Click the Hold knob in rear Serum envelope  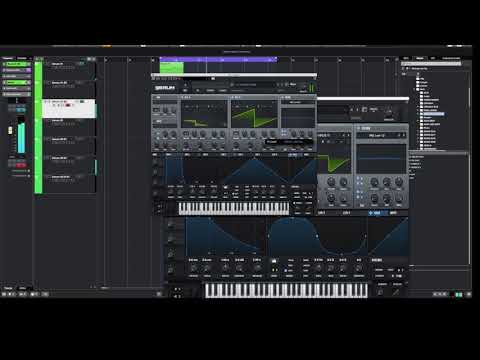[x=207, y=268]
